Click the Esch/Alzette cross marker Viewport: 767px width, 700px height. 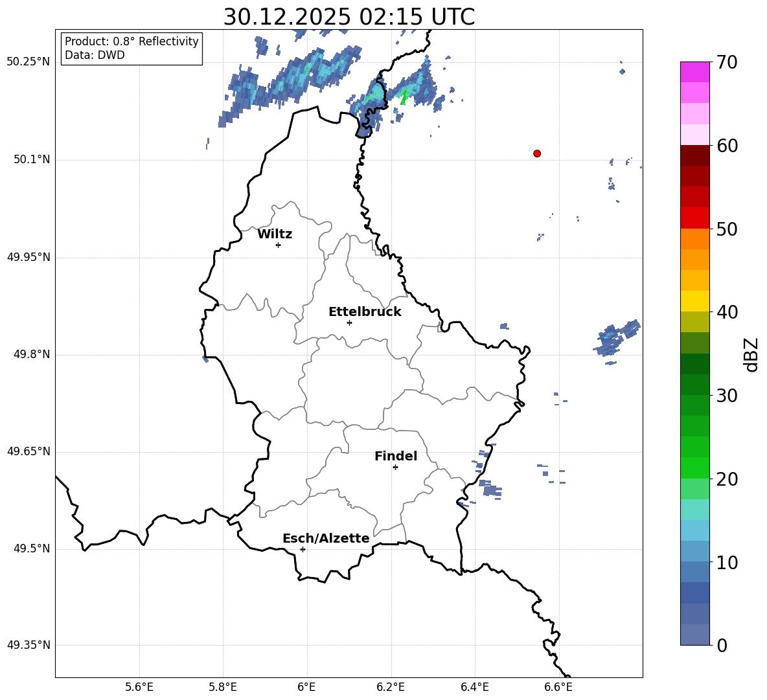point(303,549)
